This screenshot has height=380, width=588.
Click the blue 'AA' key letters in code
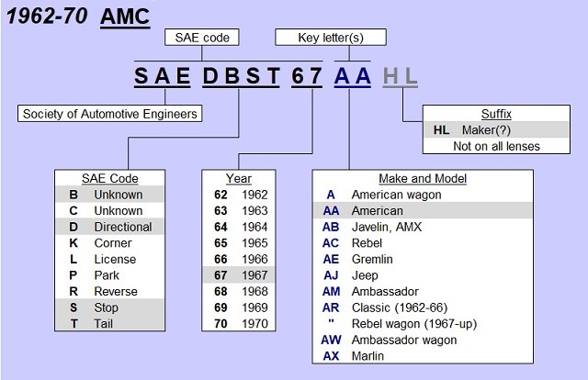(x=353, y=76)
